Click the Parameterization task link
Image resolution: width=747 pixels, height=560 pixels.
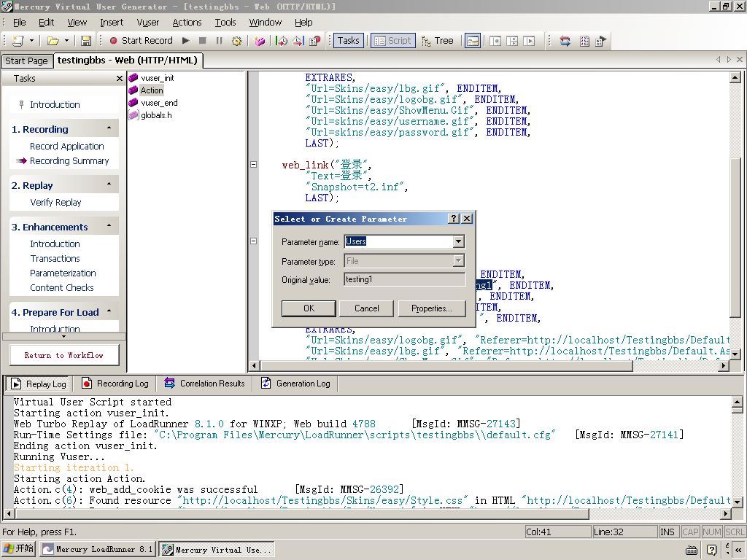coord(63,273)
